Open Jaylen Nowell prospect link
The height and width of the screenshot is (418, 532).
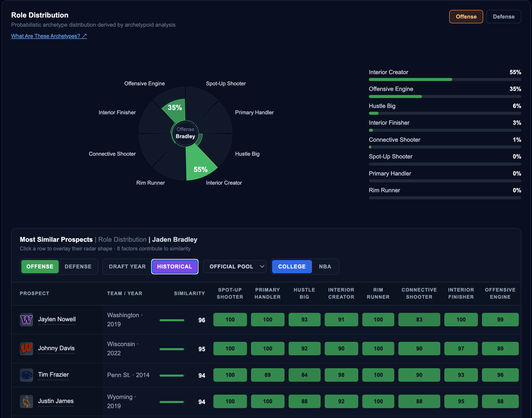[57, 319]
